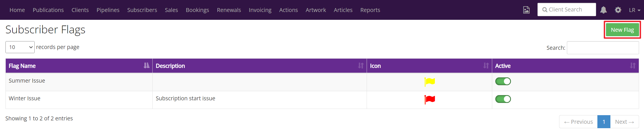
Task: Focus the Client Search field
Action: pos(567,10)
